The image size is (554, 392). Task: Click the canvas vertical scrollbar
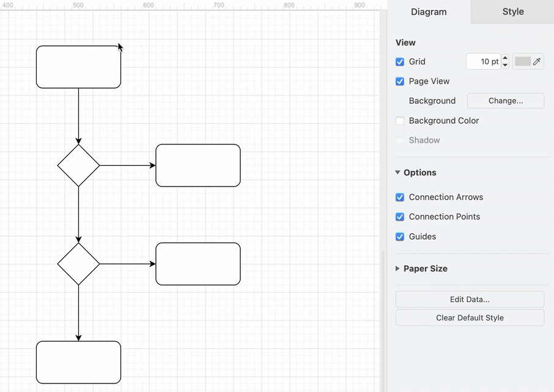tap(383, 321)
